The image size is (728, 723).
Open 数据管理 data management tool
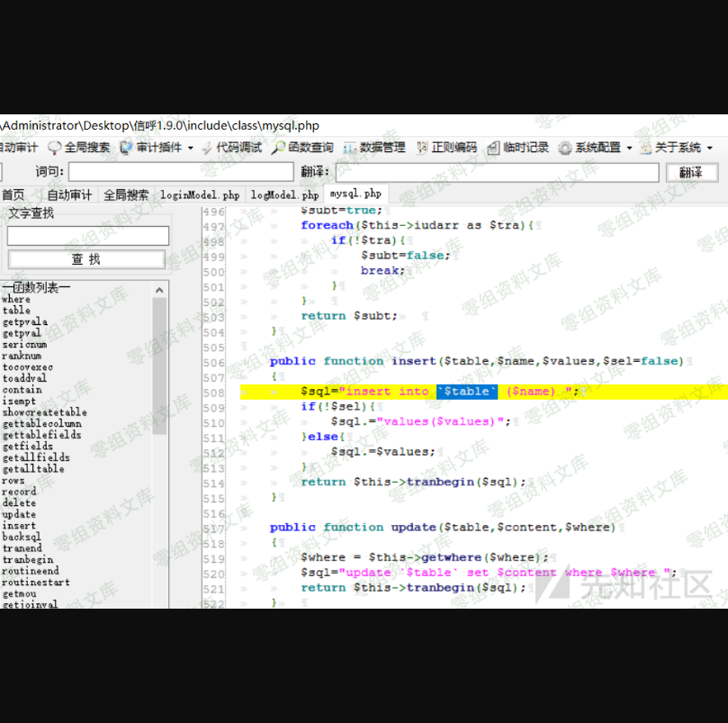[x=374, y=148]
